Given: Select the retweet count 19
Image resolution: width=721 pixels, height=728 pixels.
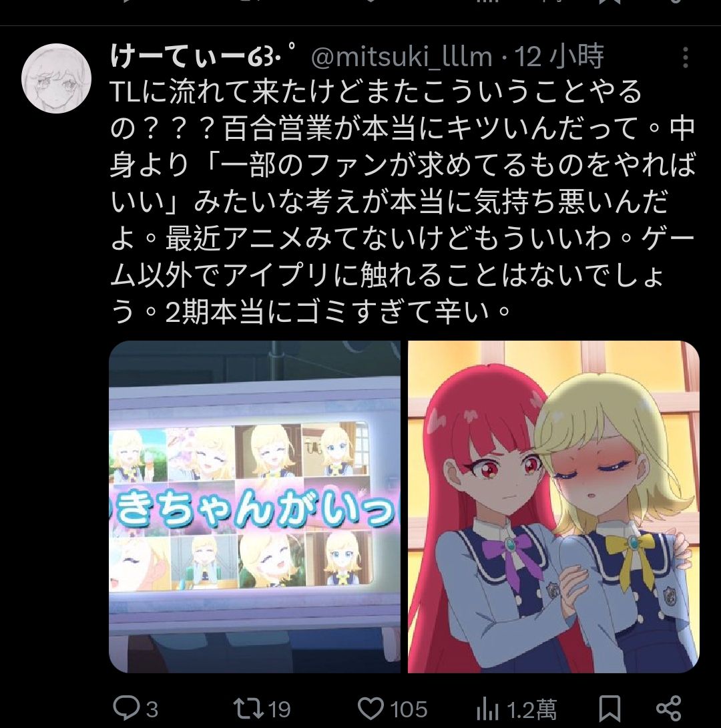Looking at the screenshot, I should [279, 709].
